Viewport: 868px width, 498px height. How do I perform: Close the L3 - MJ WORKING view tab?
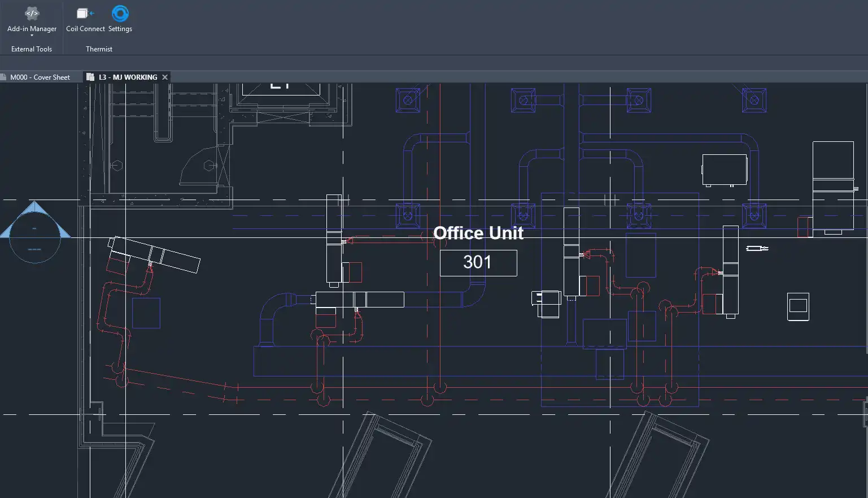(165, 77)
